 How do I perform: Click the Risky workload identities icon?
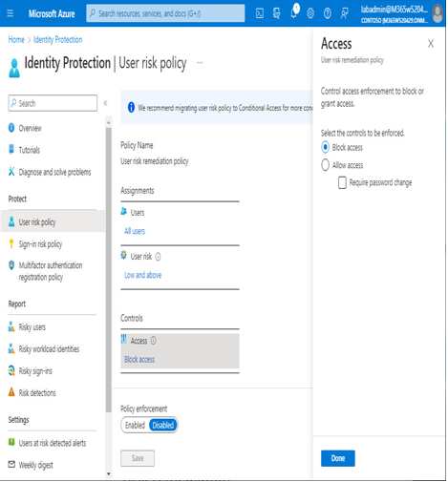[x=11, y=348]
